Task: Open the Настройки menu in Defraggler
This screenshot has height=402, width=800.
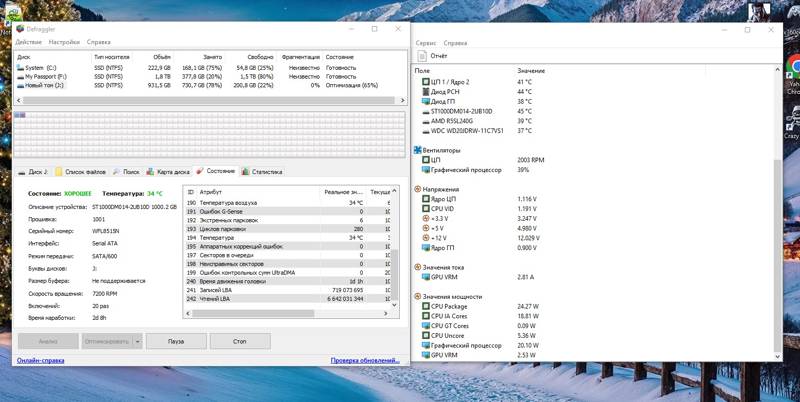Action: [64, 43]
